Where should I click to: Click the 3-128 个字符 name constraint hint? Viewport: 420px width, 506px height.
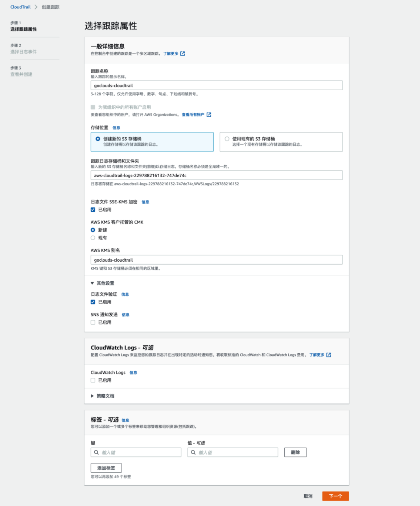click(144, 94)
